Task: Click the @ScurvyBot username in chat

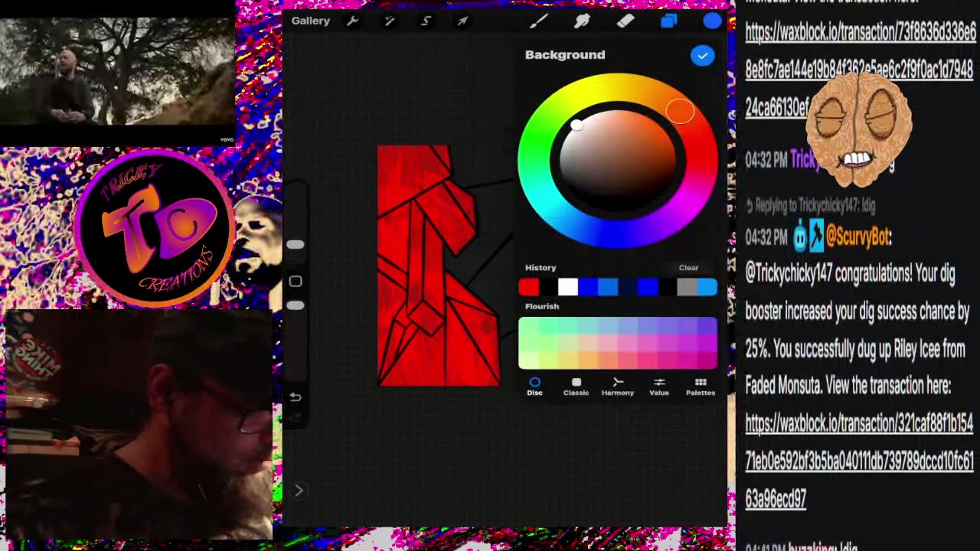Action: (x=858, y=237)
